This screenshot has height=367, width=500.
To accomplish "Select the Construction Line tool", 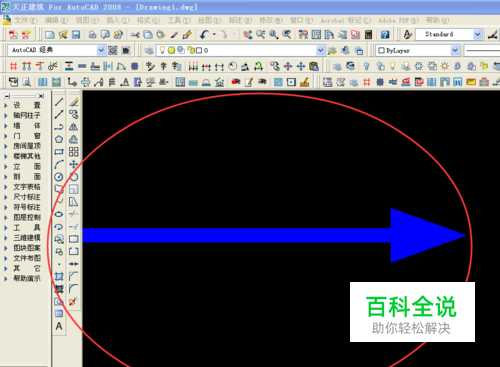I will [x=59, y=114].
